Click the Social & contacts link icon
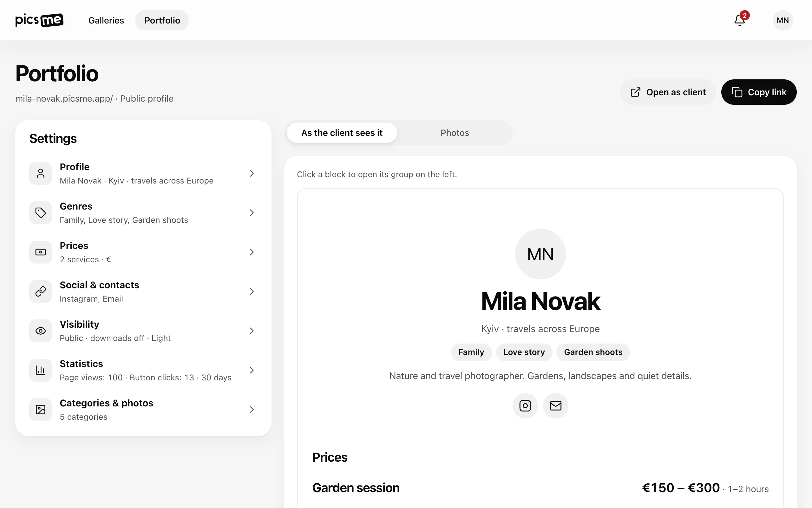 [x=41, y=291]
